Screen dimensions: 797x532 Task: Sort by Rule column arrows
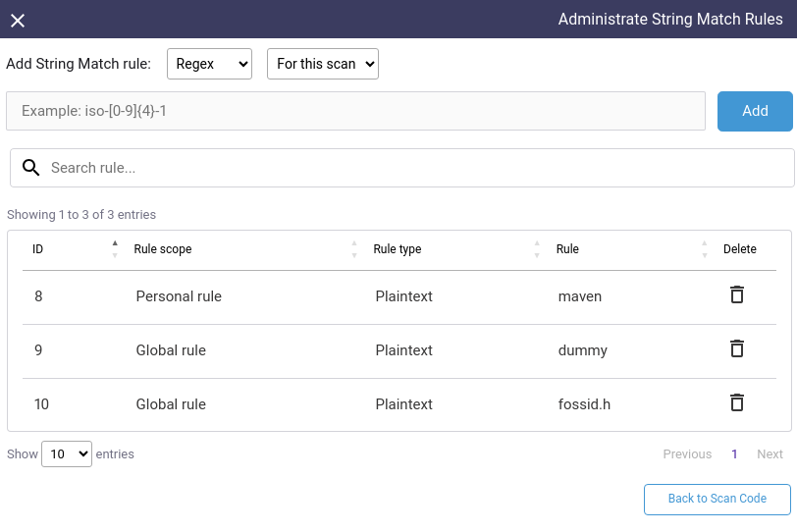pyautogui.click(x=705, y=249)
